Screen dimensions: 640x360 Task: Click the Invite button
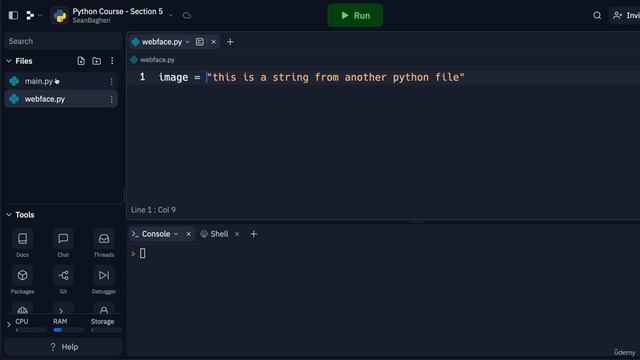click(626, 16)
